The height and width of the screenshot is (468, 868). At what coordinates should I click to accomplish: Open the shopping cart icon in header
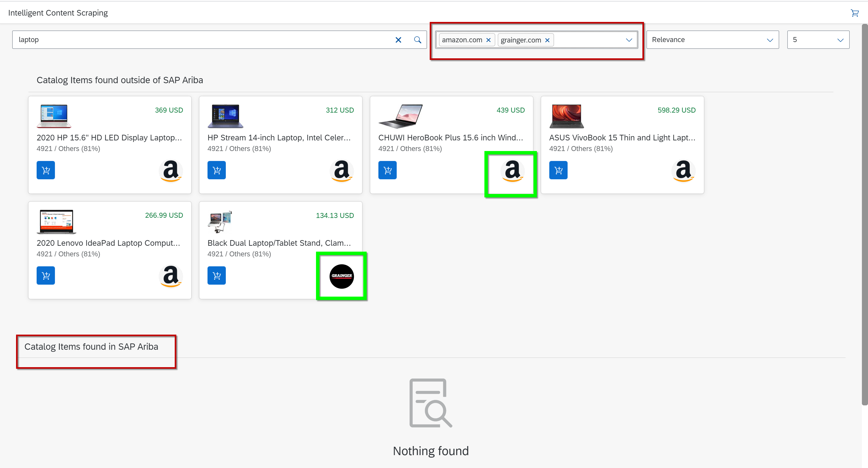click(x=854, y=13)
